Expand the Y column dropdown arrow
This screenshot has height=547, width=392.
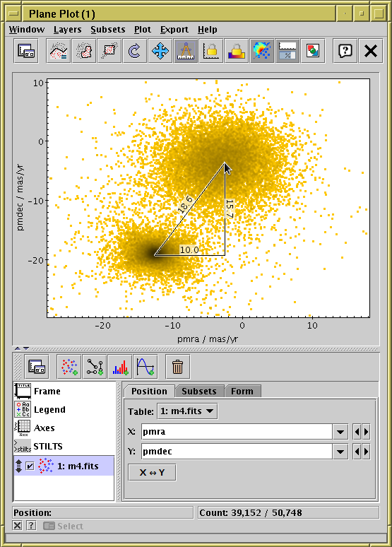click(x=340, y=452)
